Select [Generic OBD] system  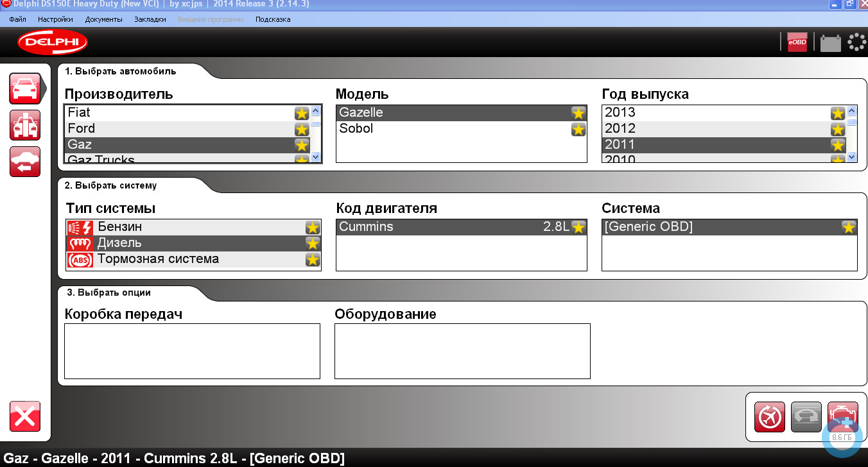(729, 227)
